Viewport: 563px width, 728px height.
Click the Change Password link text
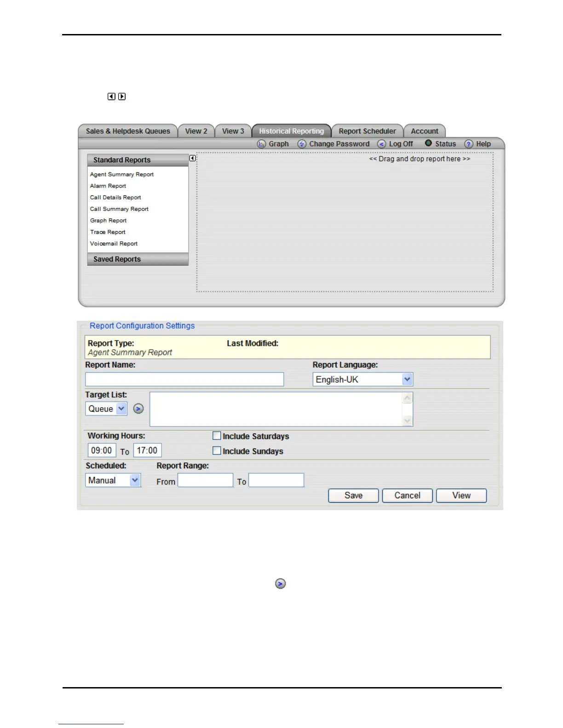point(339,144)
